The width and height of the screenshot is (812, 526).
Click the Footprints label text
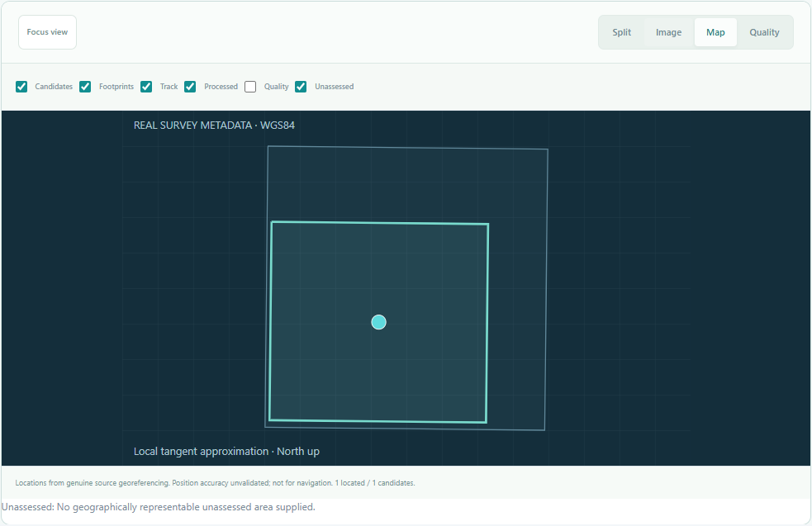click(116, 87)
